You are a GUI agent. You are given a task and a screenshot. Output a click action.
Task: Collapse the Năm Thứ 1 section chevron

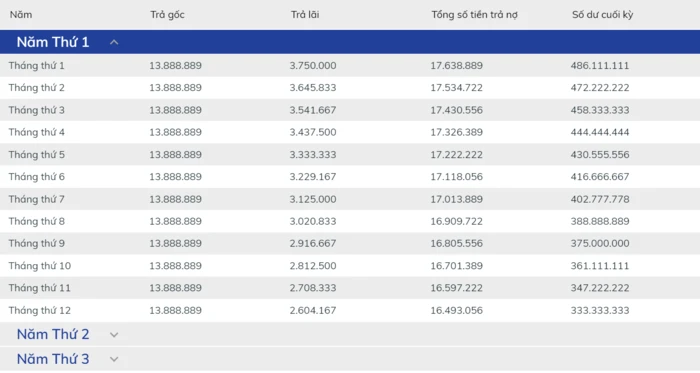coord(114,42)
